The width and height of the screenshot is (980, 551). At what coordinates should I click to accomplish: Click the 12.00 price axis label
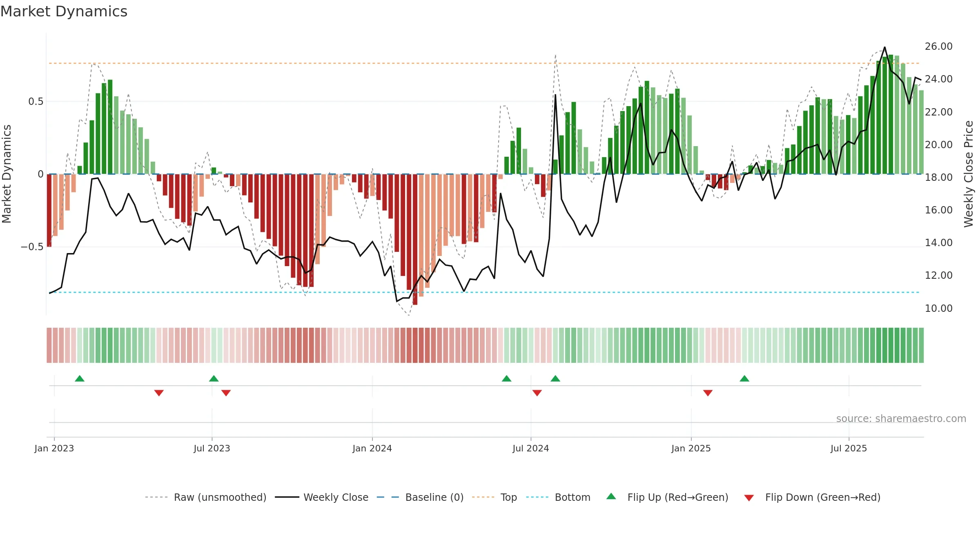click(x=939, y=275)
